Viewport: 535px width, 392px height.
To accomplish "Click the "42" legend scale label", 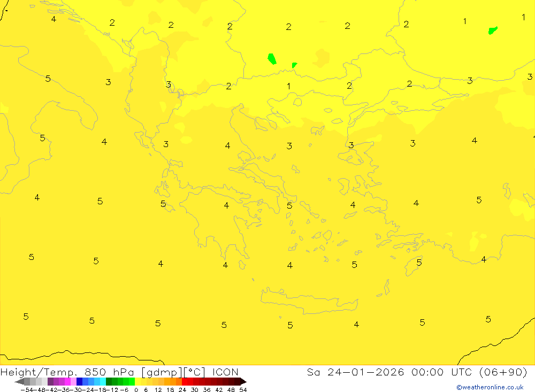I will pos(219,390).
